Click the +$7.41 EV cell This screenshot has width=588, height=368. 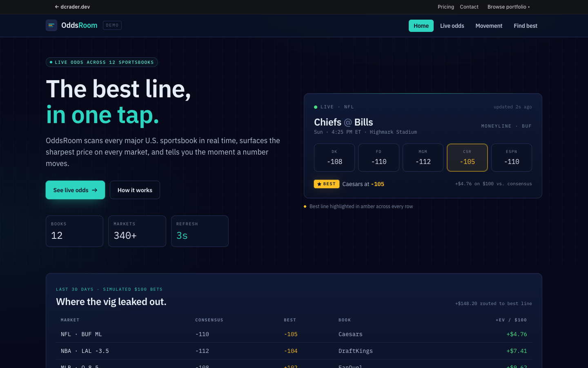(x=517, y=351)
